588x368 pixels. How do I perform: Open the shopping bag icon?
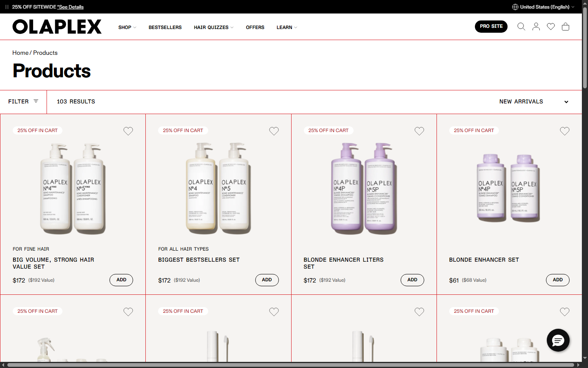[566, 27]
